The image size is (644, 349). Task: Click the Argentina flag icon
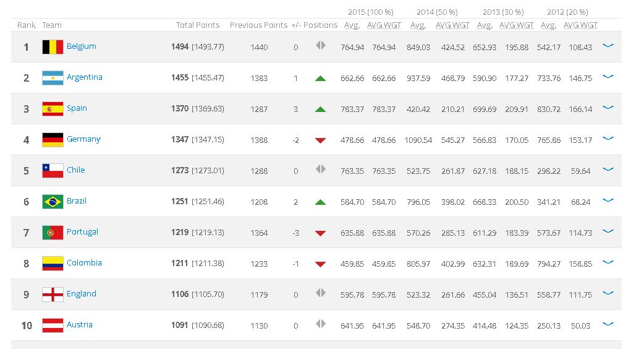[x=53, y=78]
